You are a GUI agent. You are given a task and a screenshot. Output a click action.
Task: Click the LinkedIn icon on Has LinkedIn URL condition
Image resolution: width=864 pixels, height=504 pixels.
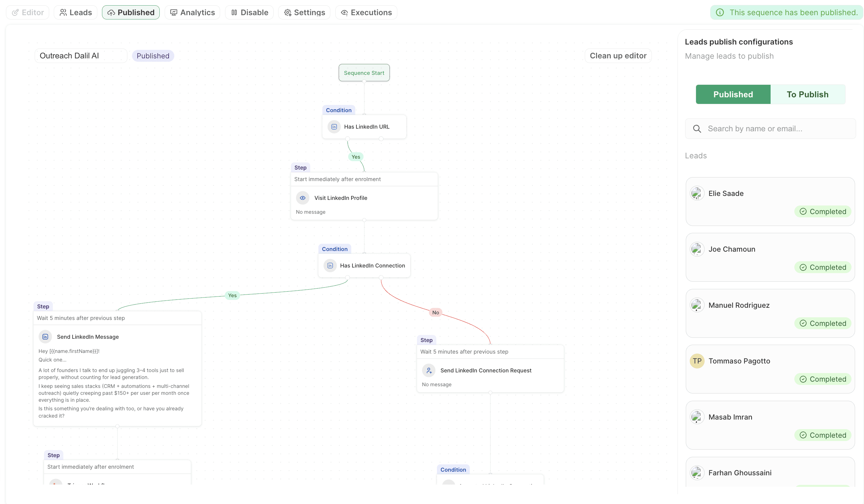tap(334, 126)
